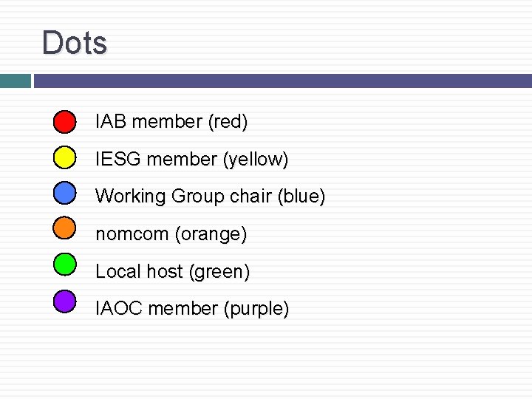Image resolution: width=532 pixels, height=399 pixels.
Task: Select the word "(green)" in parentheses
Action: tap(219, 272)
